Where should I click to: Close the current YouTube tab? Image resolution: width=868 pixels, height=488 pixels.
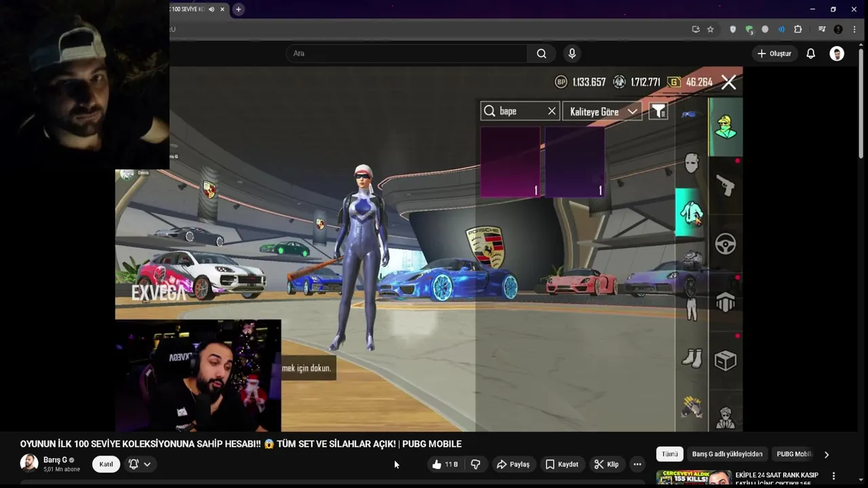[x=222, y=9]
